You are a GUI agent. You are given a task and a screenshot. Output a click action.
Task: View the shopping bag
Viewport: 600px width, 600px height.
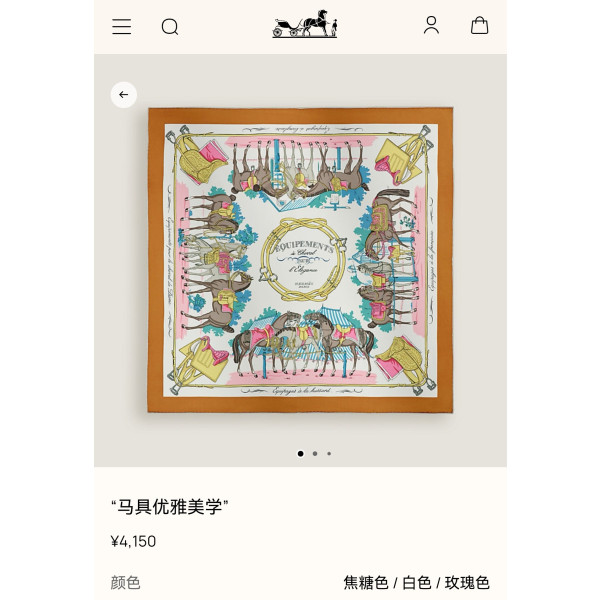479,25
